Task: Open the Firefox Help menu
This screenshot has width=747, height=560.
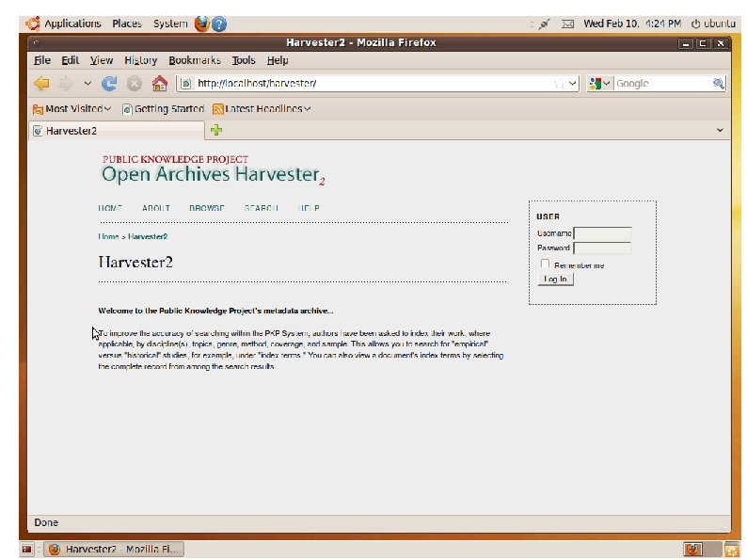Action: (278, 60)
